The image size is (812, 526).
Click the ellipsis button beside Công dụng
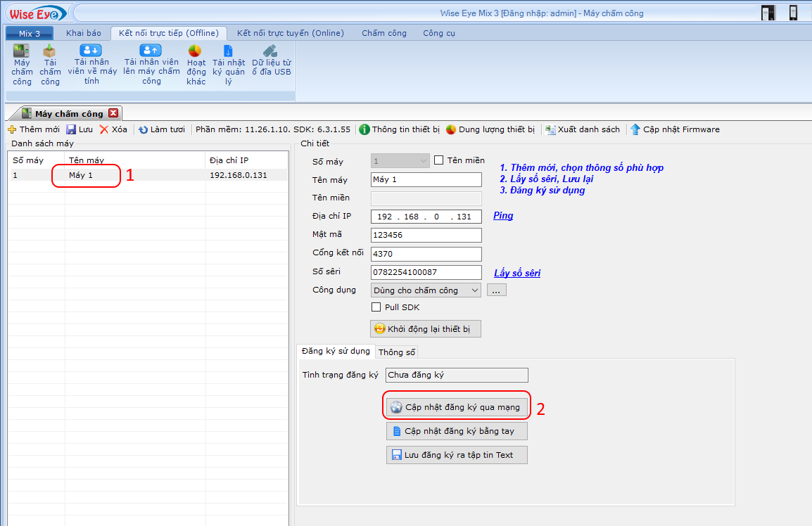click(496, 290)
